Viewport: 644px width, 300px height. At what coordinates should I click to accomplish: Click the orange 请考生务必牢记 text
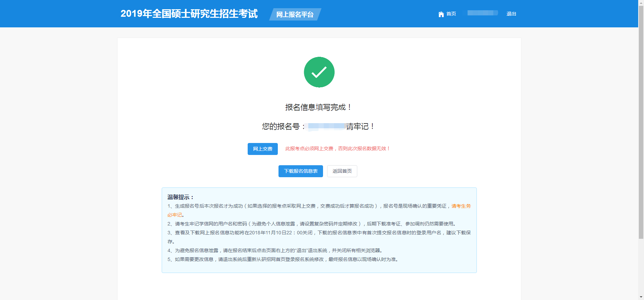pos(461,206)
